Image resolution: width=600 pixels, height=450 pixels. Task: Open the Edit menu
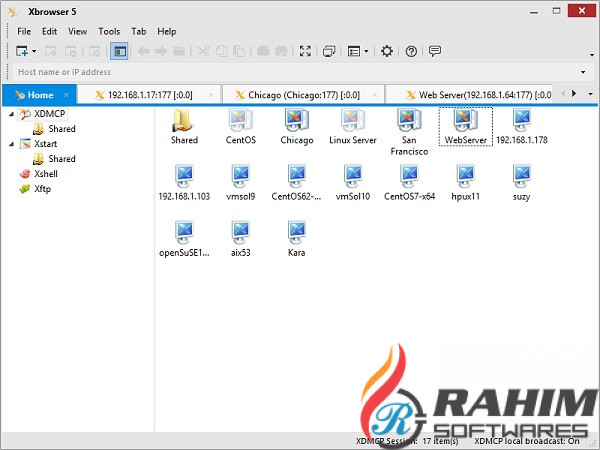(x=49, y=31)
